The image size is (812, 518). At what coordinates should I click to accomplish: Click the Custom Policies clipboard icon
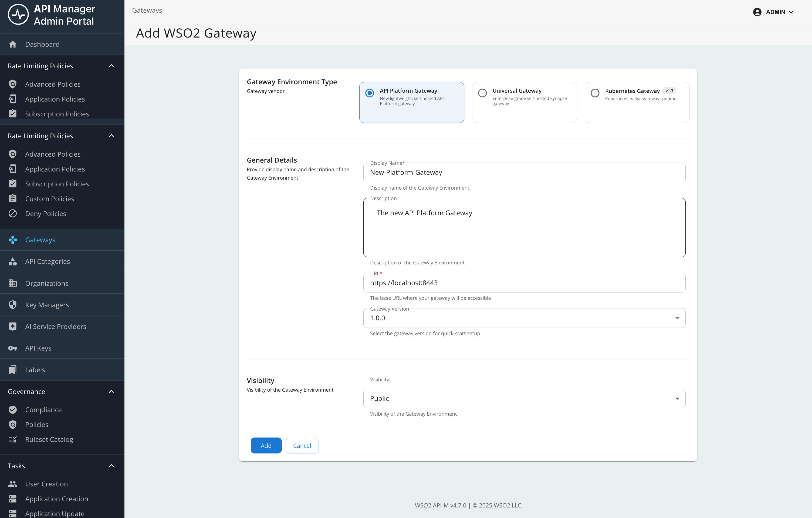pyautogui.click(x=13, y=199)
